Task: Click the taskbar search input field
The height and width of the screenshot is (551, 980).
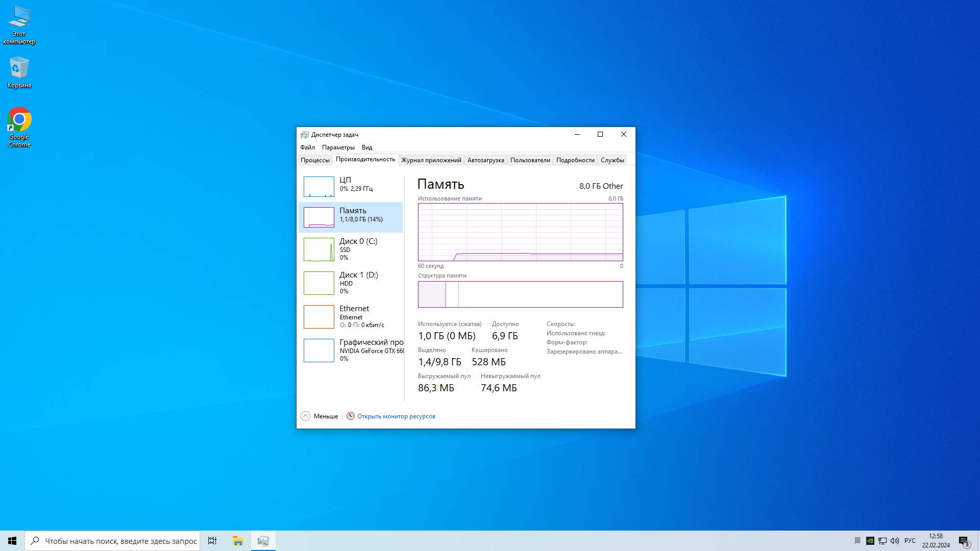Action: coord(120,541)
